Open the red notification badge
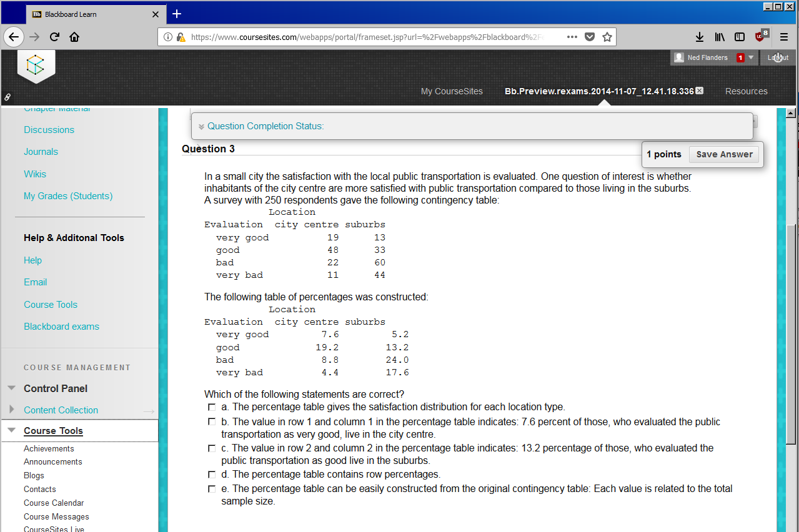 pyautogui.click(x=740, y=57)
